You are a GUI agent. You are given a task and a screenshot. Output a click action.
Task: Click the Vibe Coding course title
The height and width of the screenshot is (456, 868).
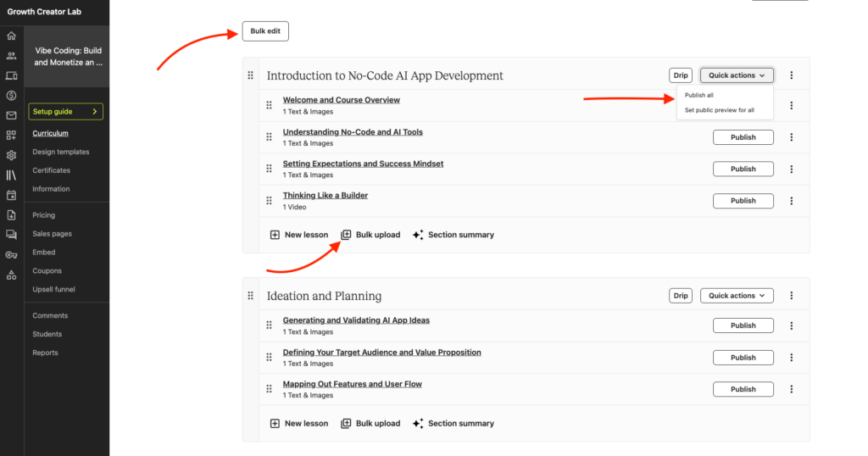[68, 57]
